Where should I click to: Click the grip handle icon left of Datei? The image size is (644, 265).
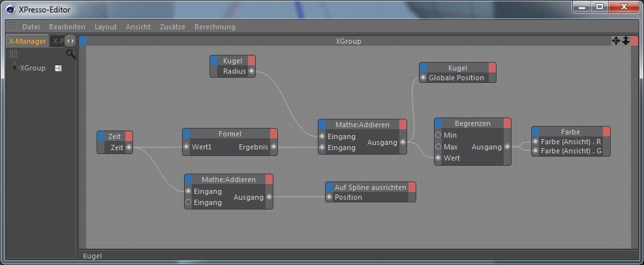click(x=12, y=27)
